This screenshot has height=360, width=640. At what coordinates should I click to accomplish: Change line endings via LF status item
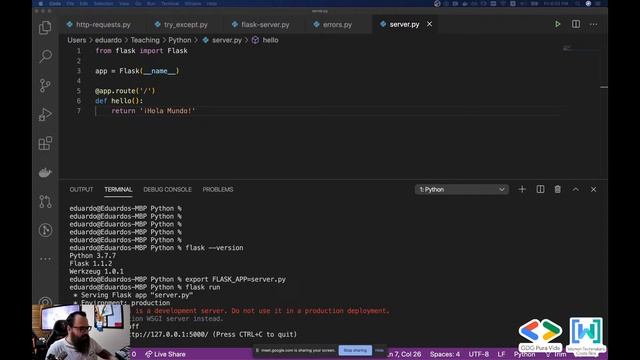[501, 354]
